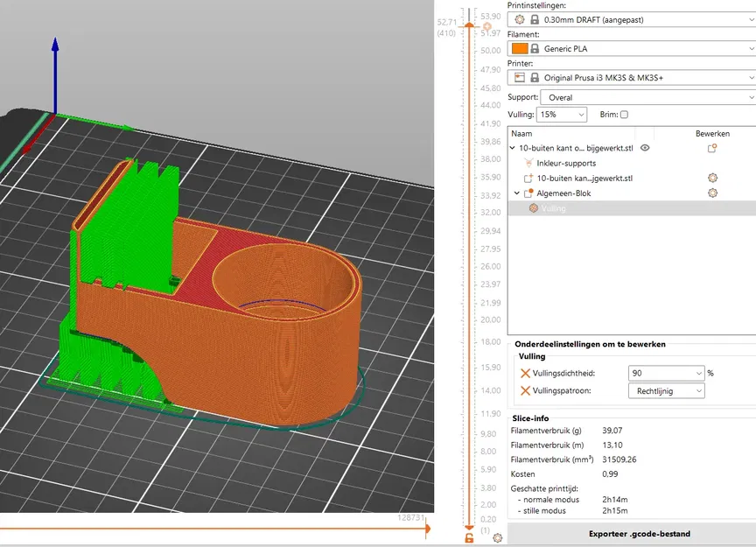Open settings gear for 10-buiten kan...jgewerkt.stl part
Screen dimensions: 756x547
(x=712, y=178)
